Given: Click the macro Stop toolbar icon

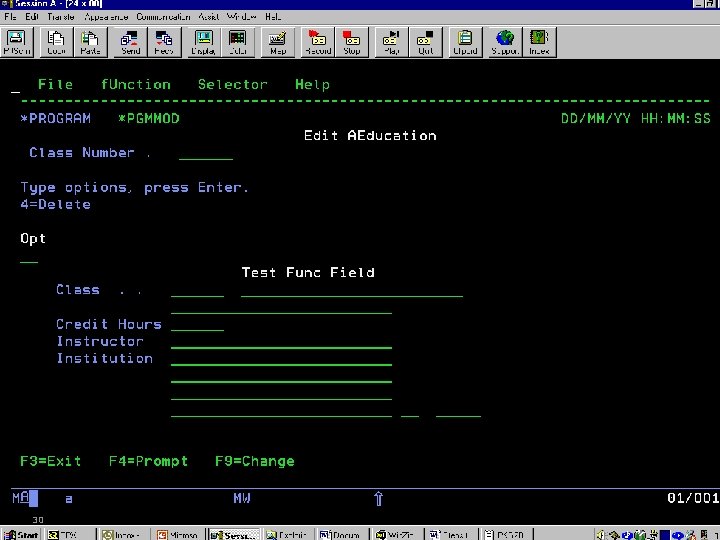Looking at the screenshot, I should 352,42.
